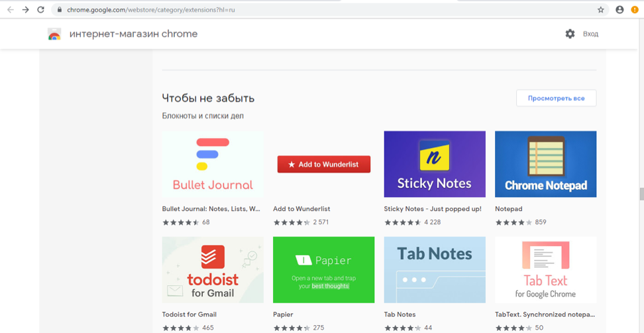
Task: Open the Add to Wunderlist extension tile
Action: (323, 164)
